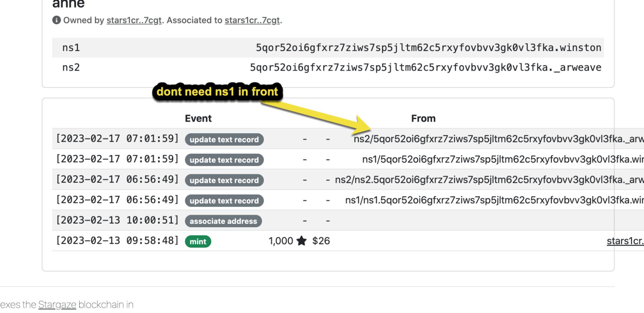Click the $26 price in the mint row
Image resolution: width=644 pixels, height=313 pixels.
(321, 241)
